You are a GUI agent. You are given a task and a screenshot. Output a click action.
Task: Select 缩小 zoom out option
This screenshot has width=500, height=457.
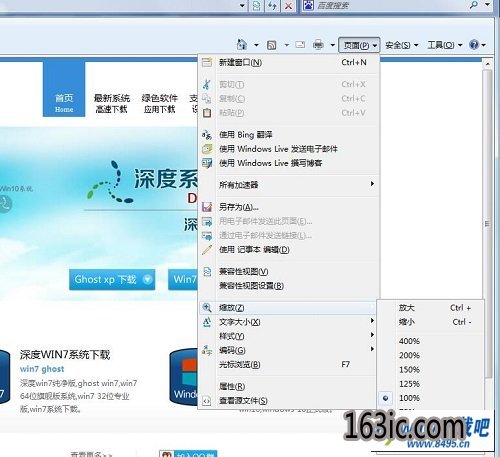431,322
